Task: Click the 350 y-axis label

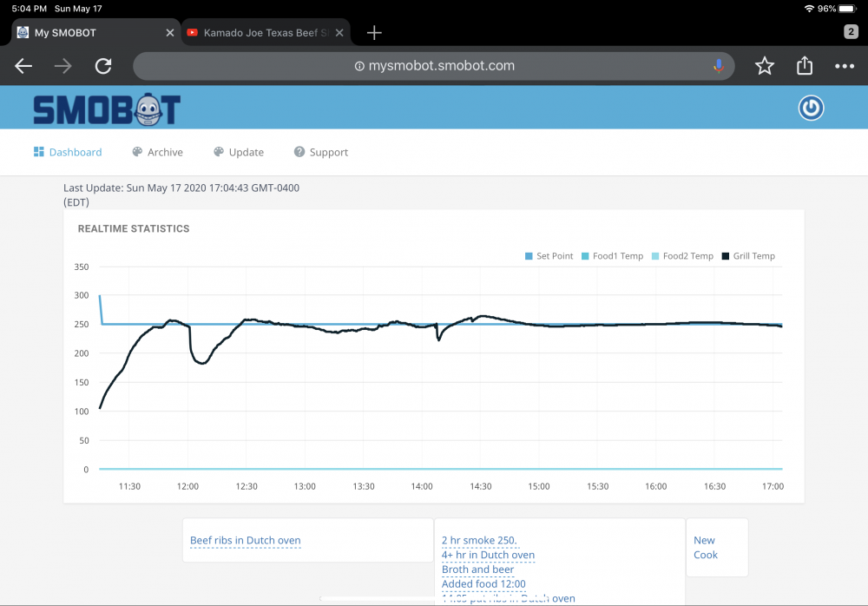Action: [82, 267]
